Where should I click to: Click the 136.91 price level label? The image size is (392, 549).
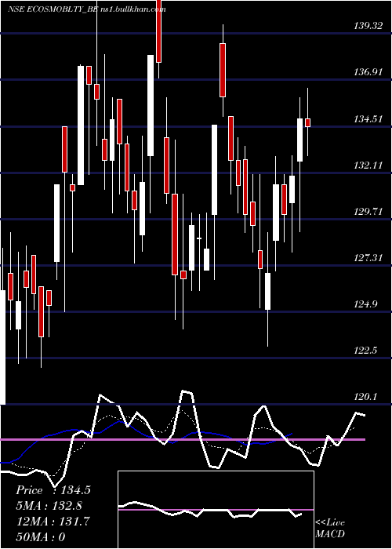click(368, 72)
